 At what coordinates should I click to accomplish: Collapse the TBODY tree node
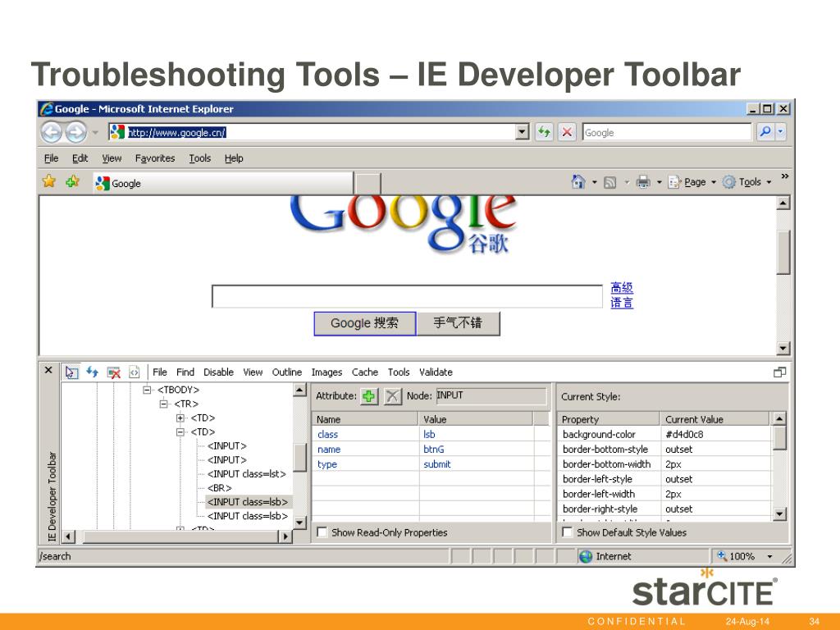[148, 390]
